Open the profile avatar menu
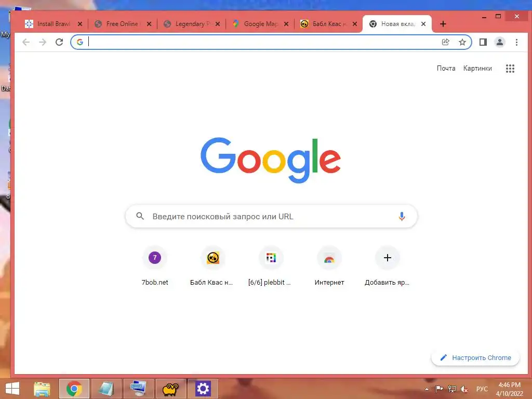Screen dimensions: 532x399 pos(500,42)
